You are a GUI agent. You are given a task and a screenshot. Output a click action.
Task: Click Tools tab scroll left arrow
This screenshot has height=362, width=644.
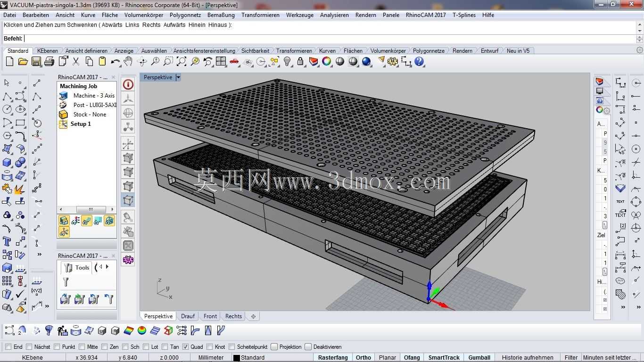coord(100,267)
